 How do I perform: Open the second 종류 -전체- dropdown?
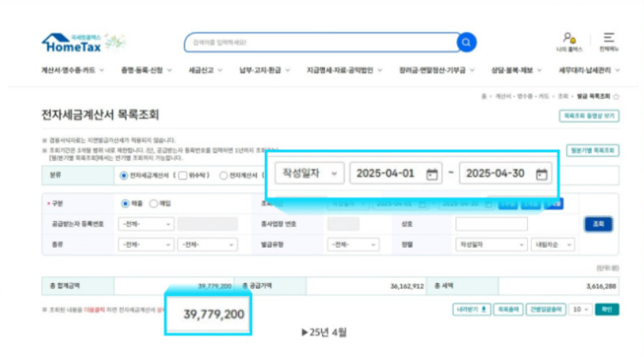click(208, 244)
